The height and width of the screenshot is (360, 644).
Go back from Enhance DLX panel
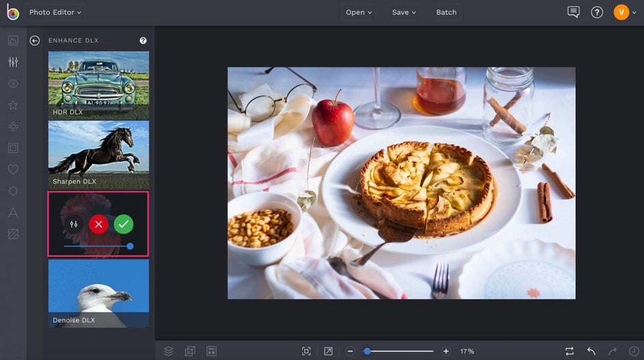pos(35,40)
